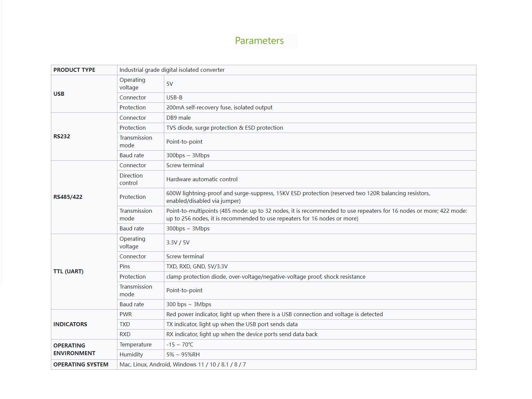Click the USB section header cell

click(x=59, y=94)
